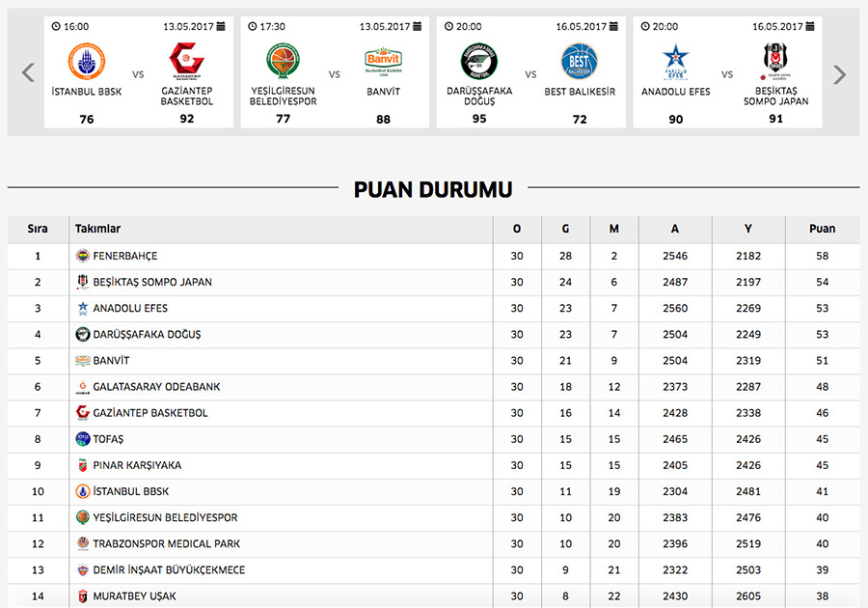Click Gaziantep Basketbol crest in standings row 7
Screen dimensions: 868x608
83,412
